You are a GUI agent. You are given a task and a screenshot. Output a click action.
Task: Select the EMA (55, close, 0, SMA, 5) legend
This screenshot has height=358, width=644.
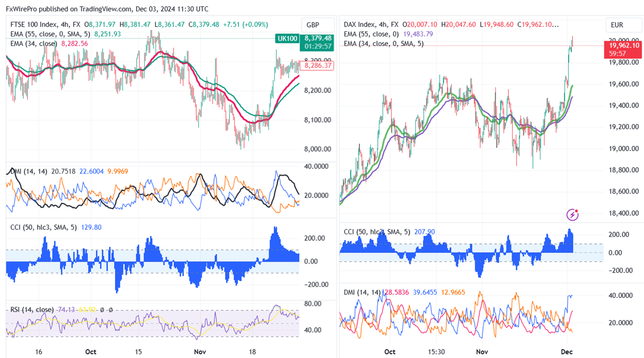(50, 34)
